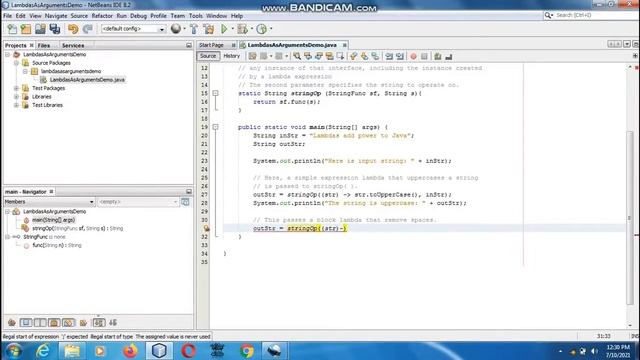Toggle Show Fields filter in the Navigator
This screenshot has width=640, height=360.
[x=26, y=323]
